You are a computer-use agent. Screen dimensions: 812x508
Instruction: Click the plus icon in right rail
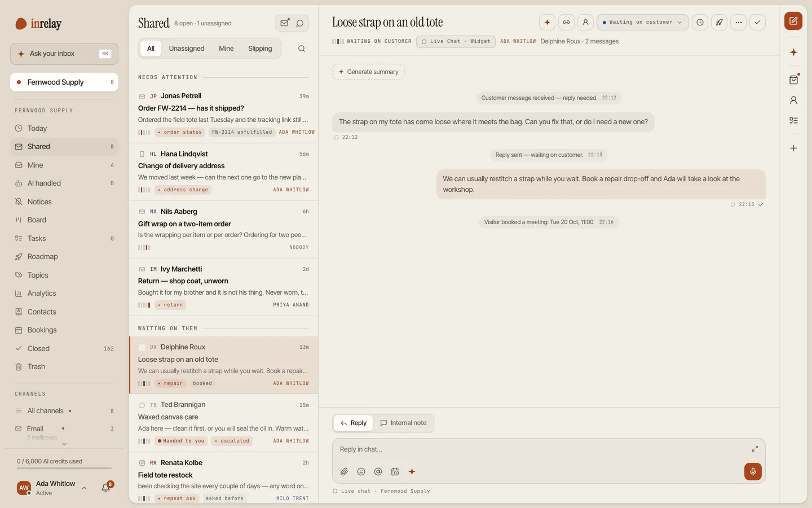pos(793,148)
